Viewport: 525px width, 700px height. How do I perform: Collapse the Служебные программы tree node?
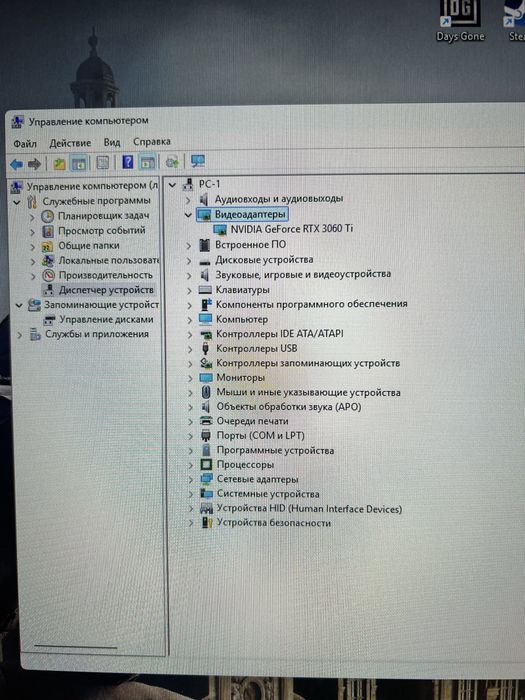(17, 202)
